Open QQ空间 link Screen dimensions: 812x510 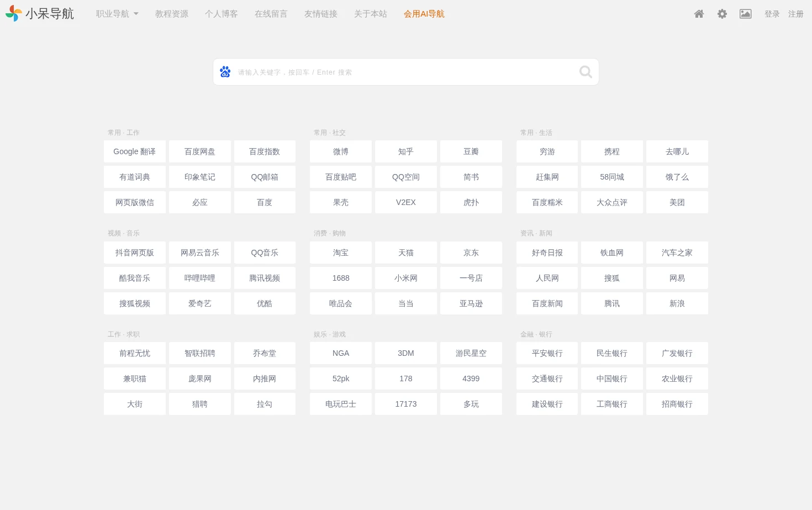pyautogui.click(x=406, y=177)
